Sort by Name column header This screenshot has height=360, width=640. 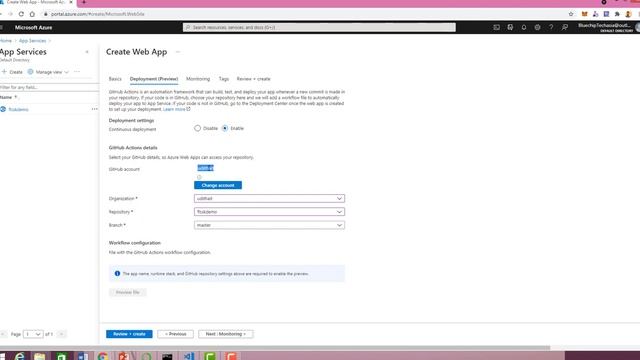click(x=9, y=97)
